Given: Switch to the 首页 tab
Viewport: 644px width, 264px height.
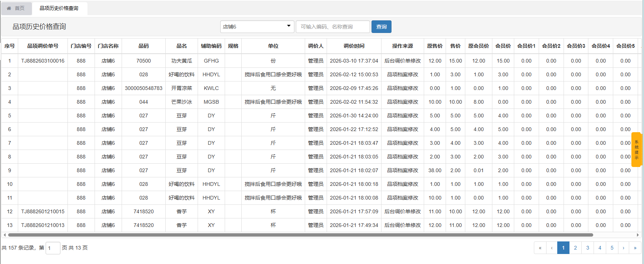Looking at the screenshot, I should (x=16, y=8).
